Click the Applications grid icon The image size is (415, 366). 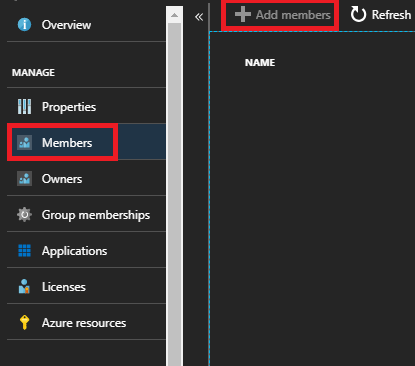tap(24, 251)
